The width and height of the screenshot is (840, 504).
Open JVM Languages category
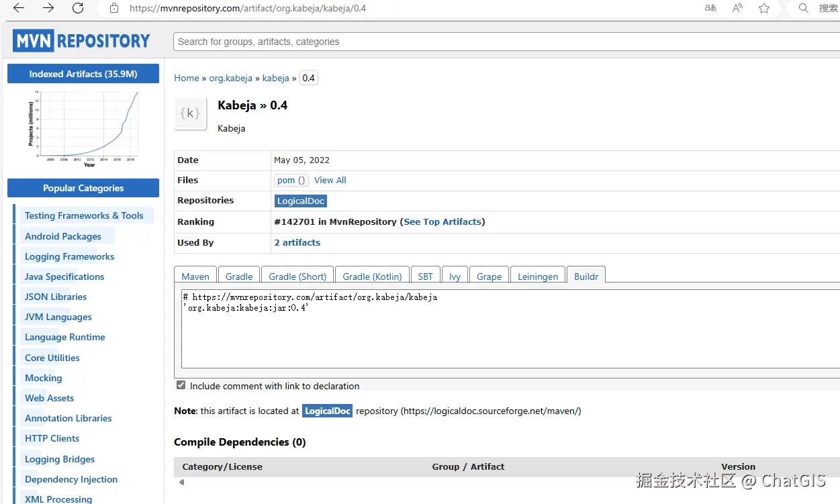click(58, 317)
